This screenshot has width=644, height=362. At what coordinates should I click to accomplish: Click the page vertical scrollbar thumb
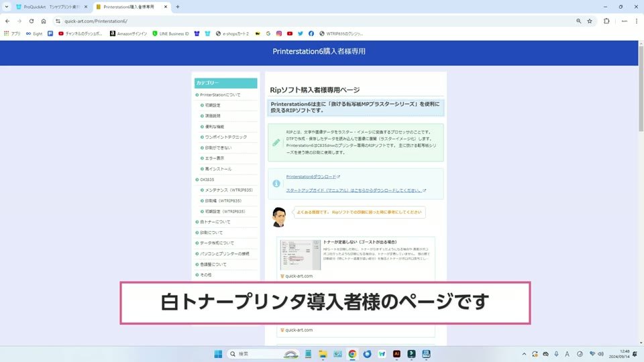[641, 88]
